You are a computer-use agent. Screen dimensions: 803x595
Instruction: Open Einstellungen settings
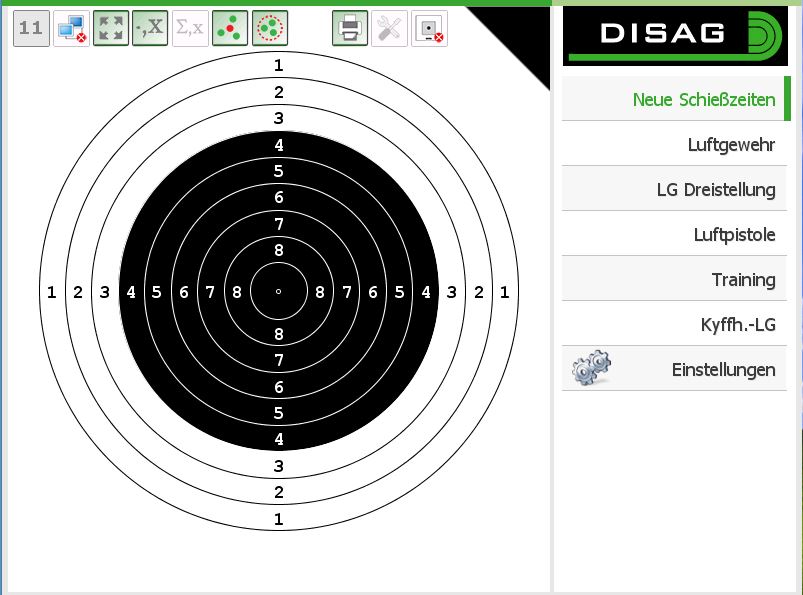point(723,369)
